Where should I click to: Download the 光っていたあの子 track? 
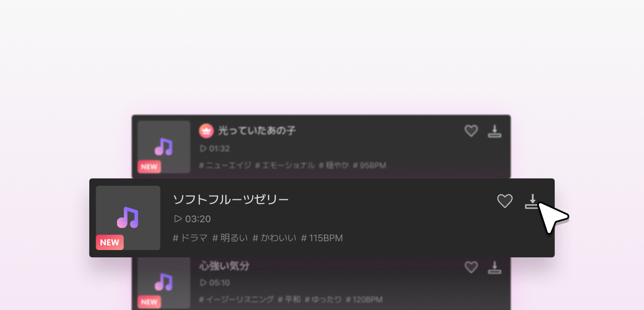click(495, 131)
